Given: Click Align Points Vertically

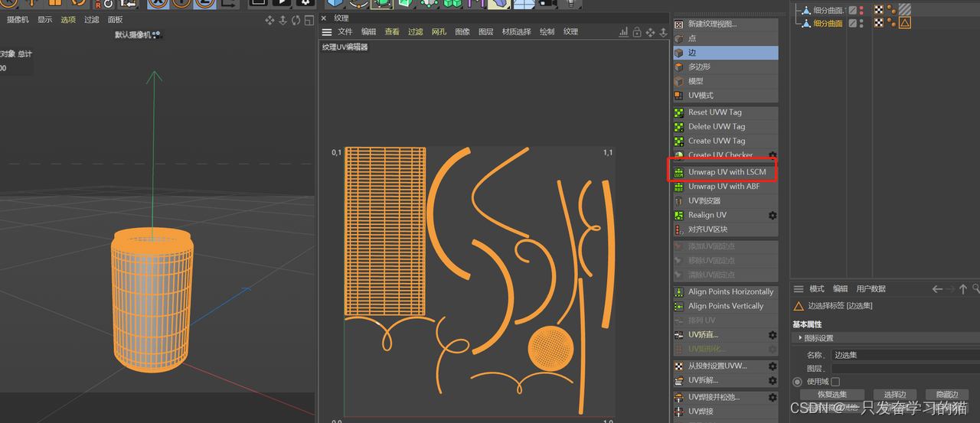Looking at the screenshot, I should point(725,306).
